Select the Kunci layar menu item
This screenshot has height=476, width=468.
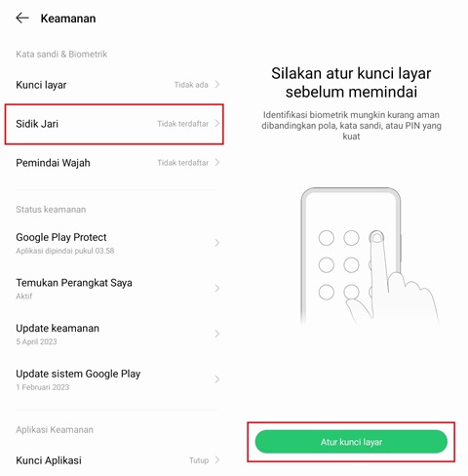tap(118, 85)
